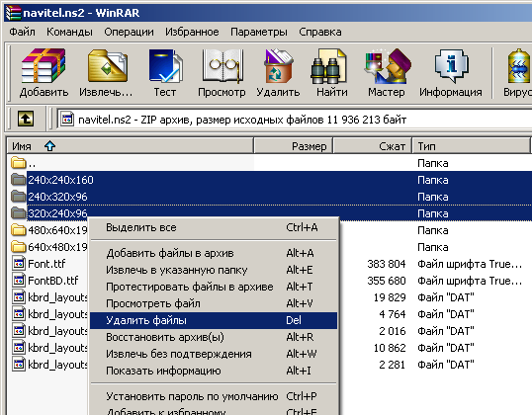Open the Избранное menu
This screenshot has height=415, width=532.
click(x=192, y=32)
